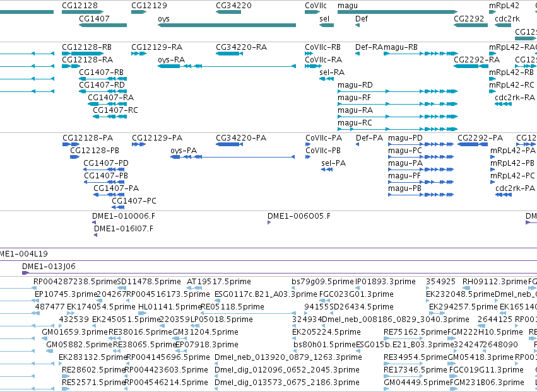Select EST AT19517.5prime
This screenshot has width=537, height=392.
click(x=219, y=282)
